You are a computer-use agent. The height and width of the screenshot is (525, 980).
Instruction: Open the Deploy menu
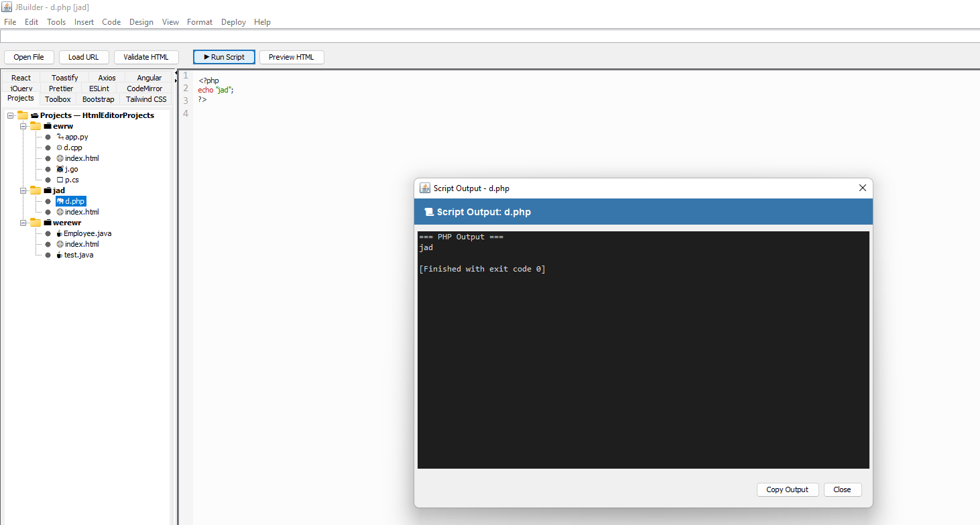233,22
